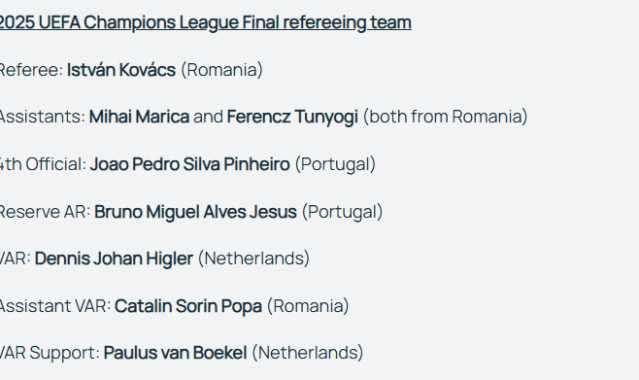Click the name István Kovács

[121, 70]
